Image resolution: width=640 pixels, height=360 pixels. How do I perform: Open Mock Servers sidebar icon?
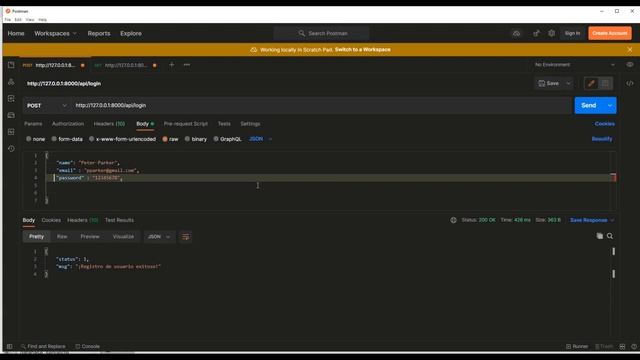coord(11,115)
